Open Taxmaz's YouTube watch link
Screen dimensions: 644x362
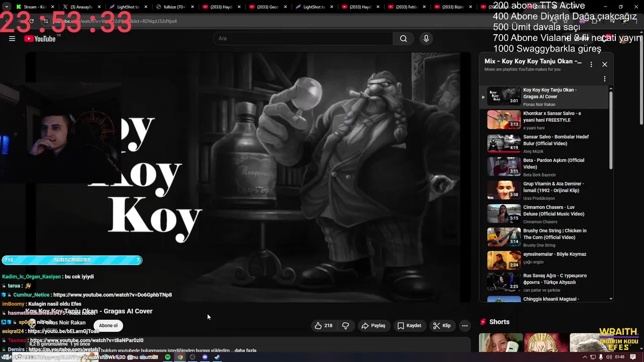[87, 340]
